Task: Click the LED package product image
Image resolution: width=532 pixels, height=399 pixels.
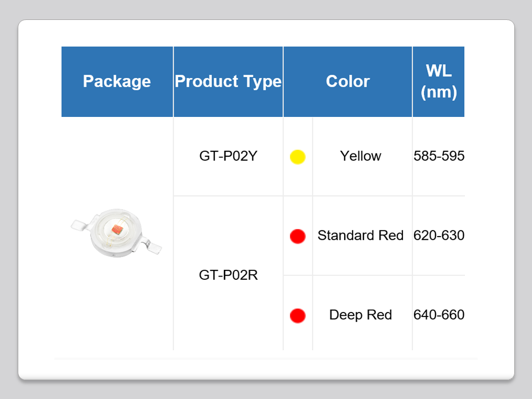Action: pyautogui.click(x=116, y=234)
